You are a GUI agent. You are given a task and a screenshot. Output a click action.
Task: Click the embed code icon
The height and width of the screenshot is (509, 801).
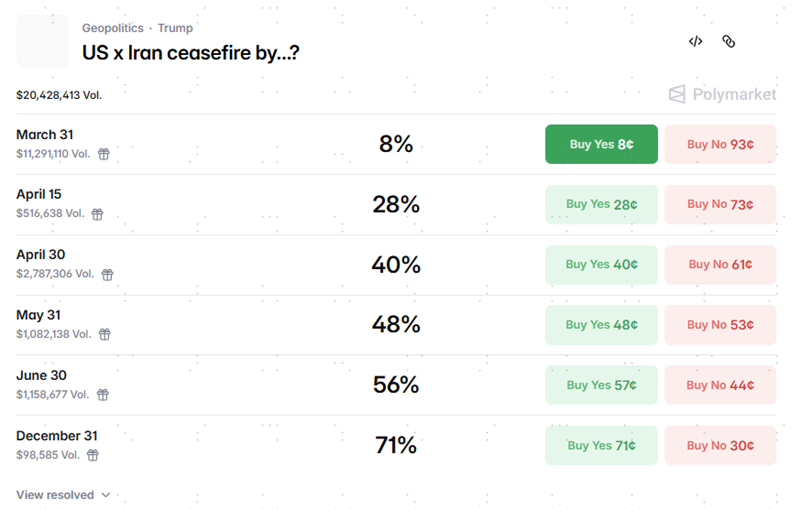click(x=696, y=41)
